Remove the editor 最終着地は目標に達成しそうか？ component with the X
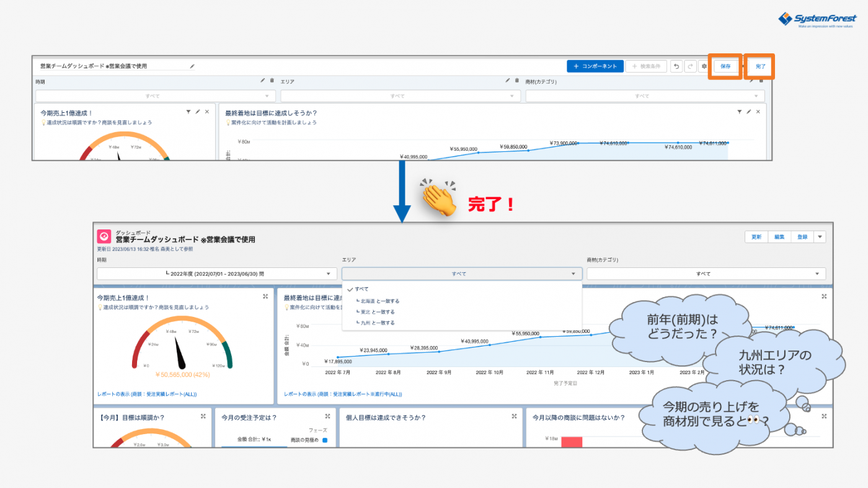Screen dimensions: 868x488 point(758,112)
